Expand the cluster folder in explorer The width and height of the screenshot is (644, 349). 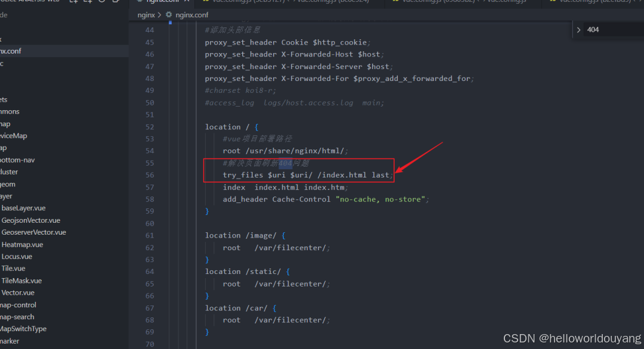tap(9, 172)
